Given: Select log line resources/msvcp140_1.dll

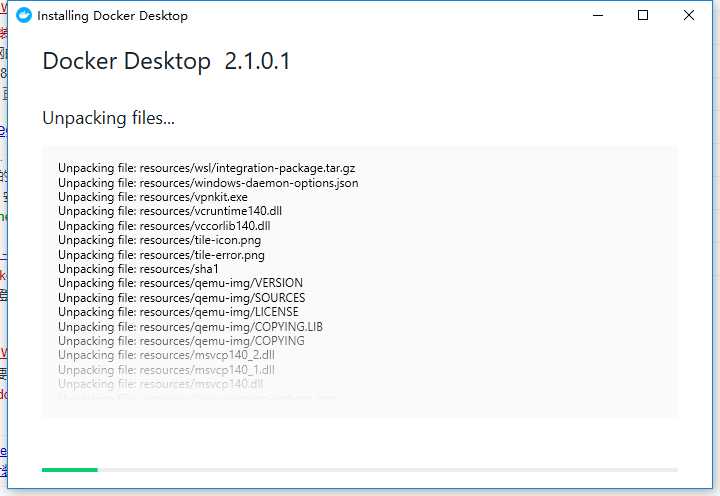Looking at the screenshot, I should [x=166, y=370].
